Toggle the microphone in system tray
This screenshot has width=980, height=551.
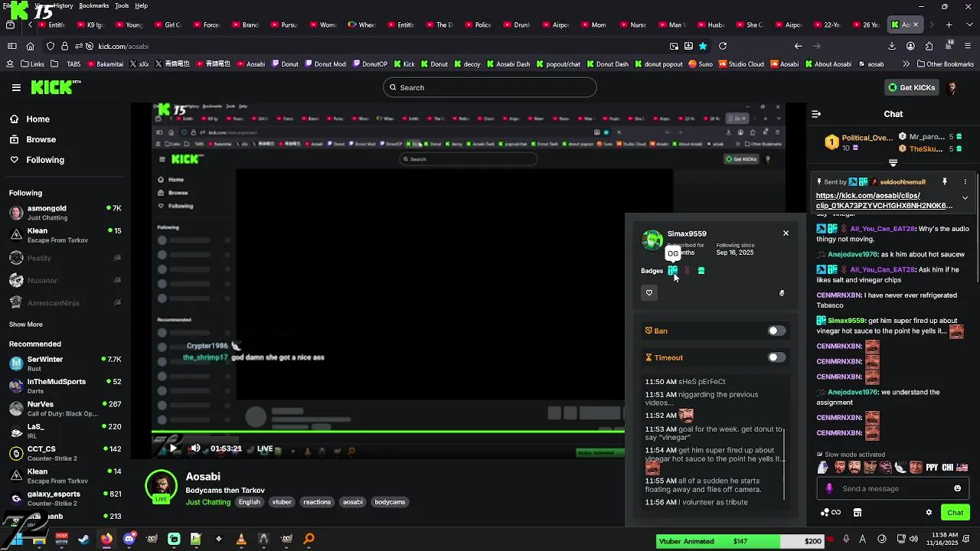[x=846, y=539]
